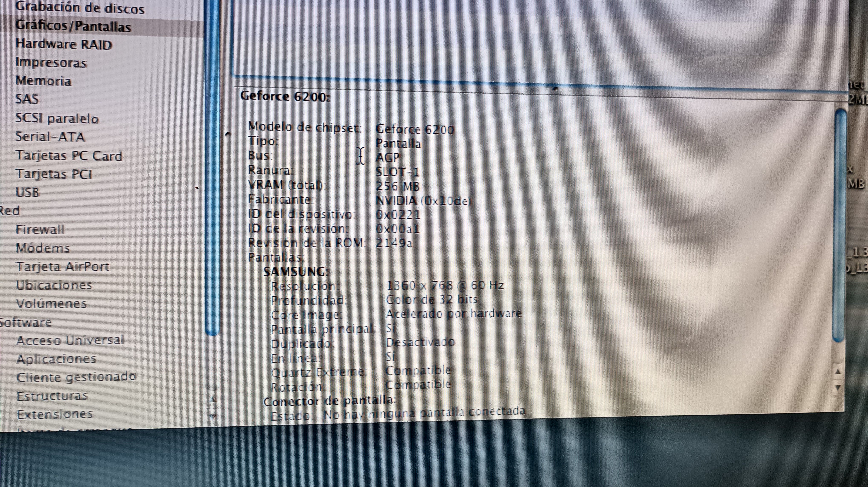Open Tarjeta AirPort entry
The height and width of the screenshot is (487, 868).
tap(63, 266)
